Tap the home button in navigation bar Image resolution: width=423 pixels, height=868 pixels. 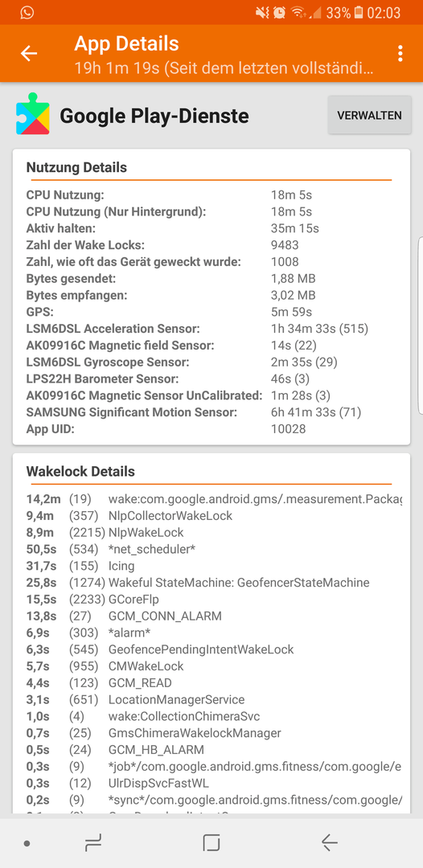211,843
